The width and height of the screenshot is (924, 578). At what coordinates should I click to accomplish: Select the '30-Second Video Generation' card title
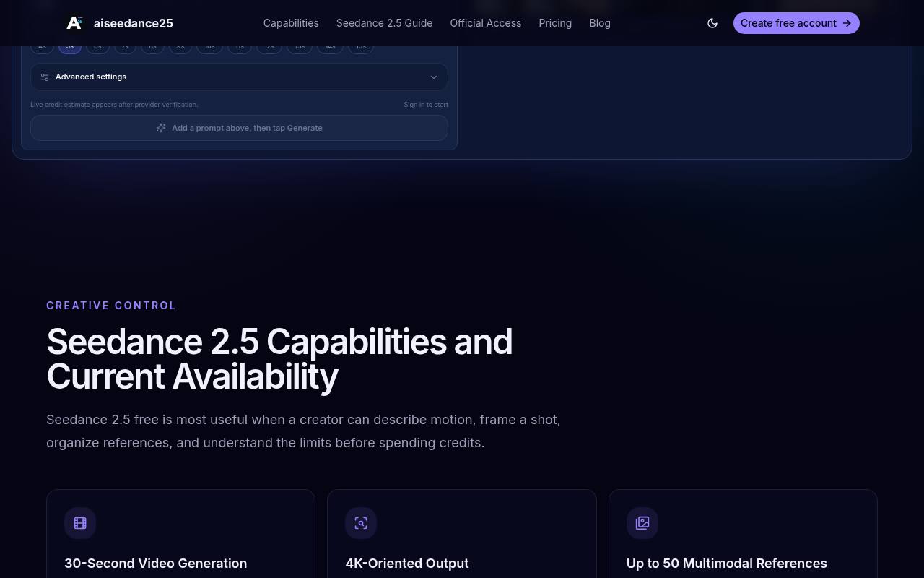tap(156, 564)
